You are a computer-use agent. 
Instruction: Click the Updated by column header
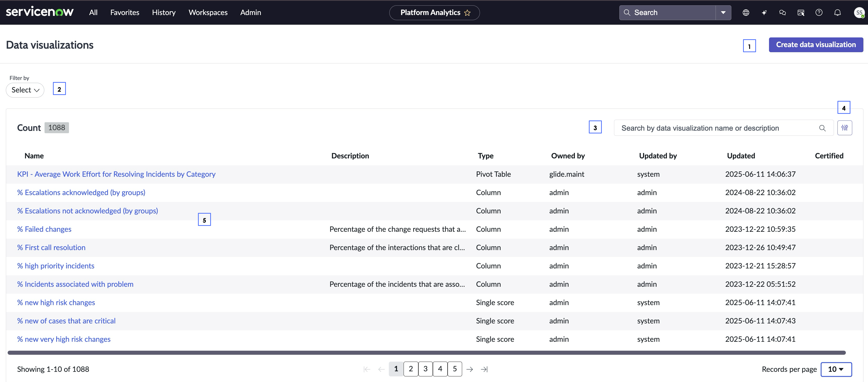(658, 156)
